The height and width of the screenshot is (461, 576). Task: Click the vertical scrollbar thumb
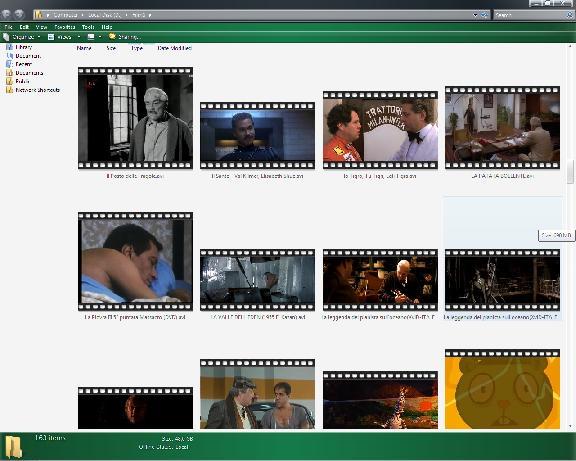[x=570, y=171]
